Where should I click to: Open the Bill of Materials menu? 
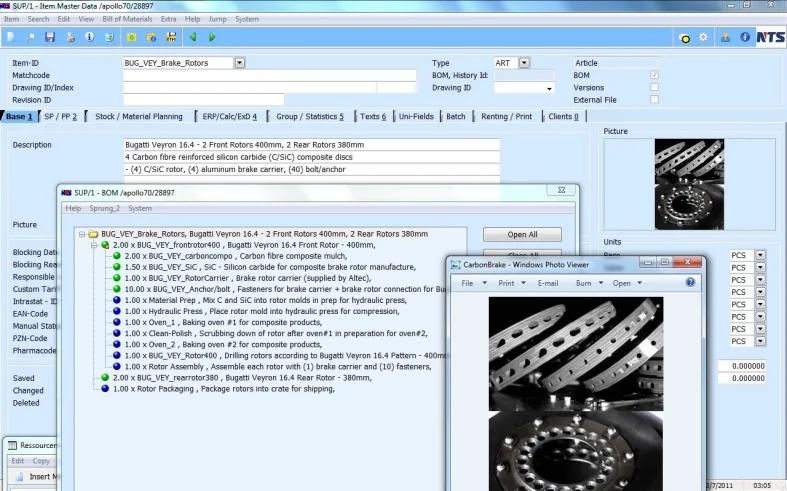click(x=127, y=19)
